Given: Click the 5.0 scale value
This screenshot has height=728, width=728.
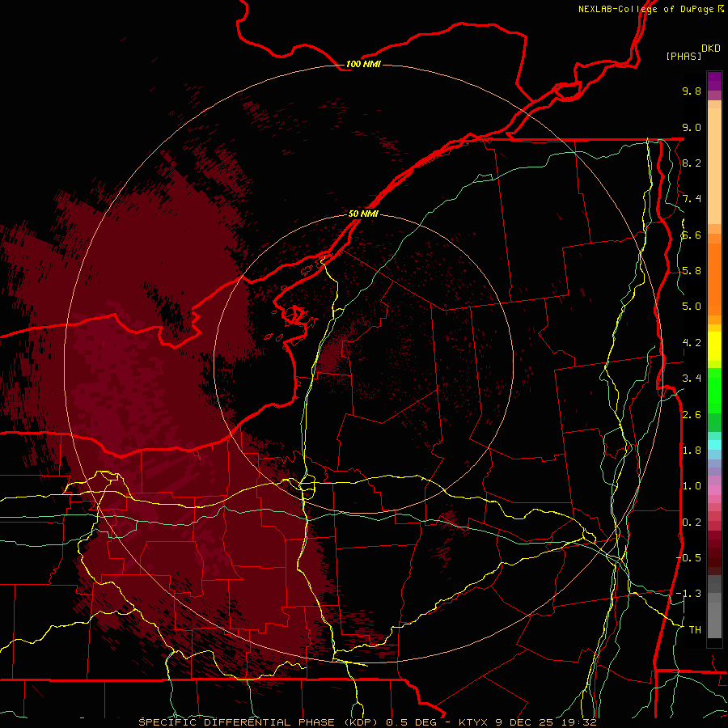Looking at the screenshot, I should coord(692,307).
